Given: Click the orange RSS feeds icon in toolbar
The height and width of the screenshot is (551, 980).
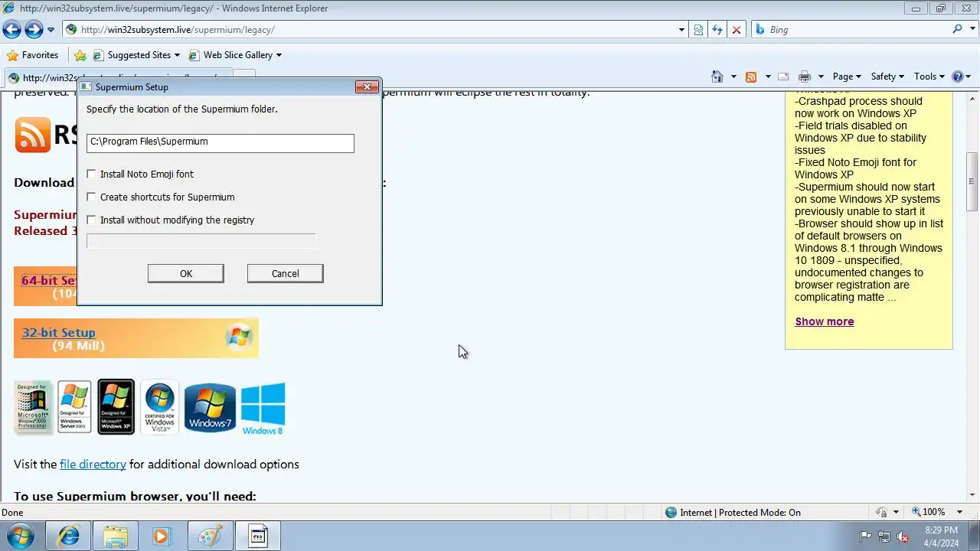Looking at the screenshot, I should click(x=751, y=77).
